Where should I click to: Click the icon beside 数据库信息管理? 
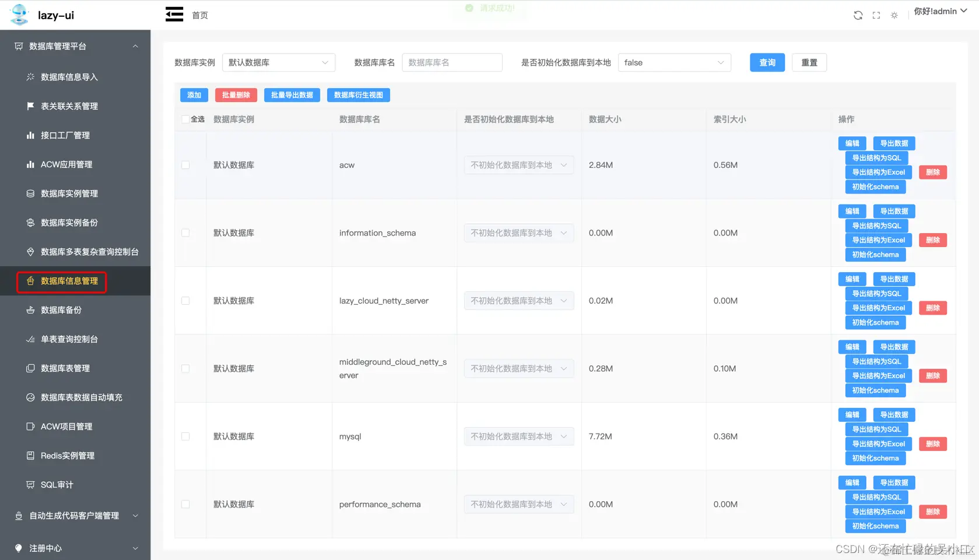point(30,281)
